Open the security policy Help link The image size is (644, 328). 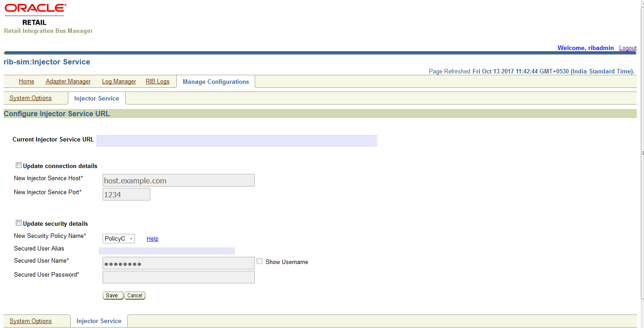coord(153,239)
